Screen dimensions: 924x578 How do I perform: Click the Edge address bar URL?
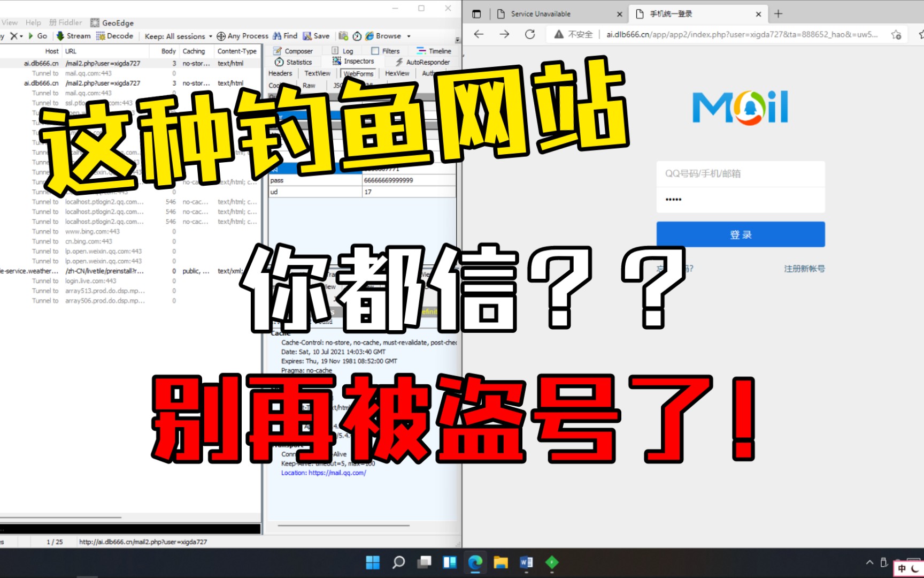742,34
